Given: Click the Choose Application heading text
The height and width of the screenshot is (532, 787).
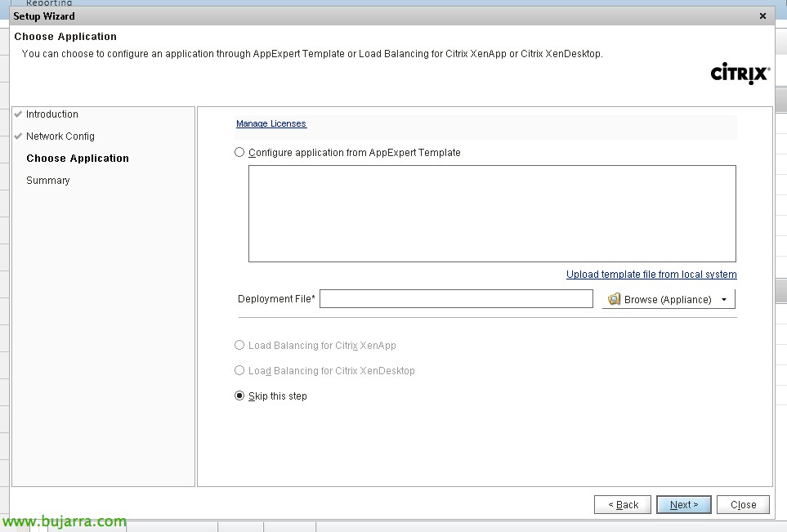Looking at the screenshot, I should pos(65,36).
